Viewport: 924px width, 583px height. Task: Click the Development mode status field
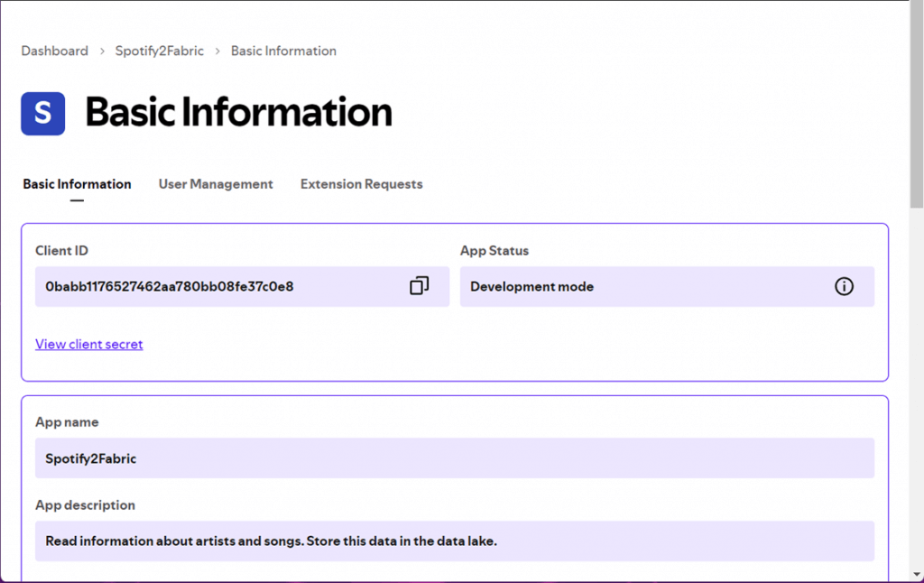point(667,286)
